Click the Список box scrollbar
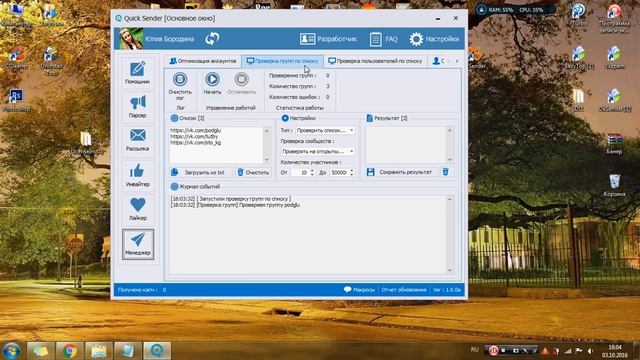 tap(267, 145)
